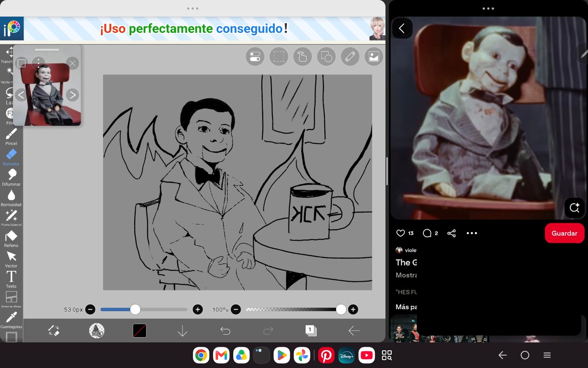Swap between brush and eraser

54,331
